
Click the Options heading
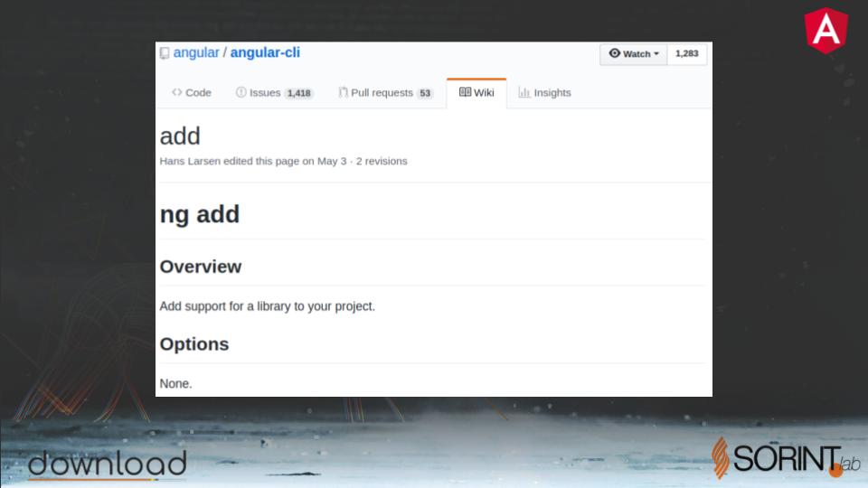pyautogui.click(x=194, y=344)
